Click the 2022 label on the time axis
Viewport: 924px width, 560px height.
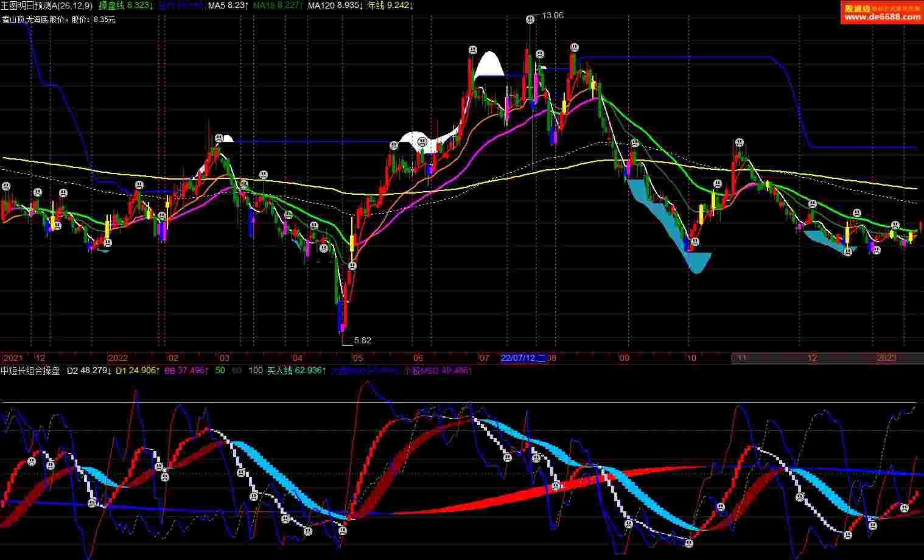[x=117, y=358]
